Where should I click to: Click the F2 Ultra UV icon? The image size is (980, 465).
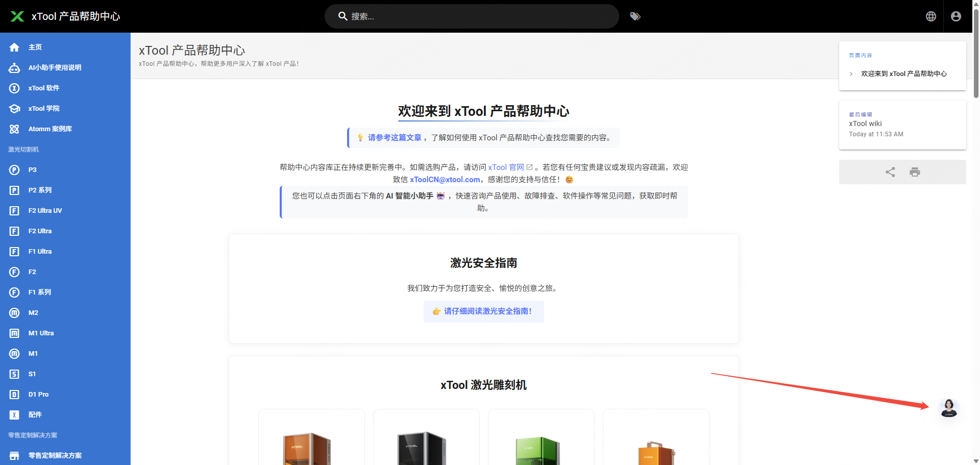tap(14, 211)
